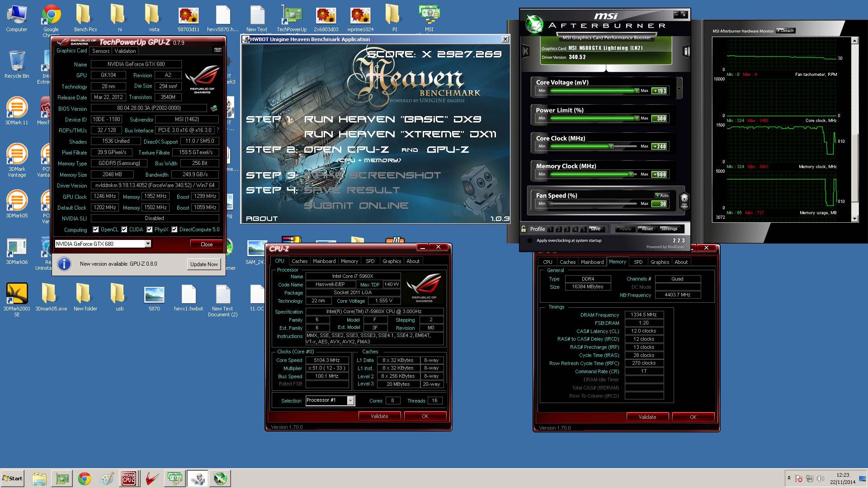Toggle the DirectCompute 5.0 checkbox
The height and width of the screenshot is (488, 868).
pos(175,230)
